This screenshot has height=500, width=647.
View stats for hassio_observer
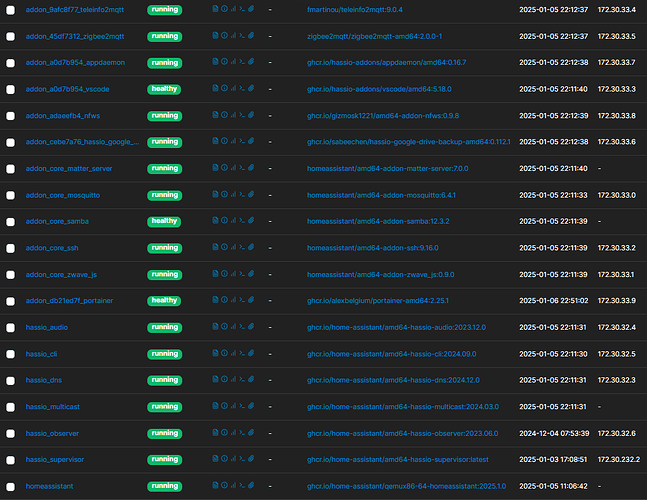233,432
